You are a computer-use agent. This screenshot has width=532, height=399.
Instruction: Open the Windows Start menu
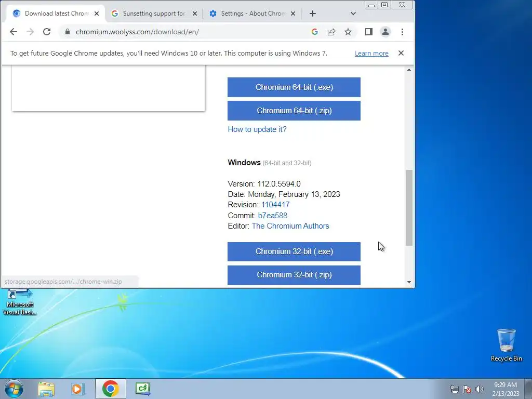14,389
